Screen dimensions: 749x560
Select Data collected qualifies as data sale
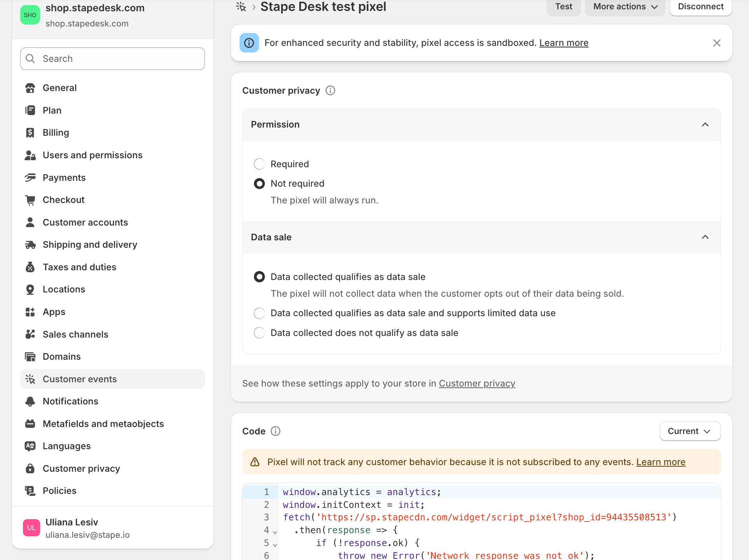click(259, 277)
